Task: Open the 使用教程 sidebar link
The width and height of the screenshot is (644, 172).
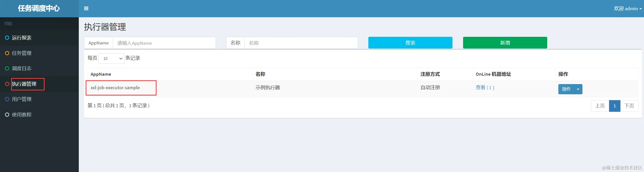Action: 39,115
